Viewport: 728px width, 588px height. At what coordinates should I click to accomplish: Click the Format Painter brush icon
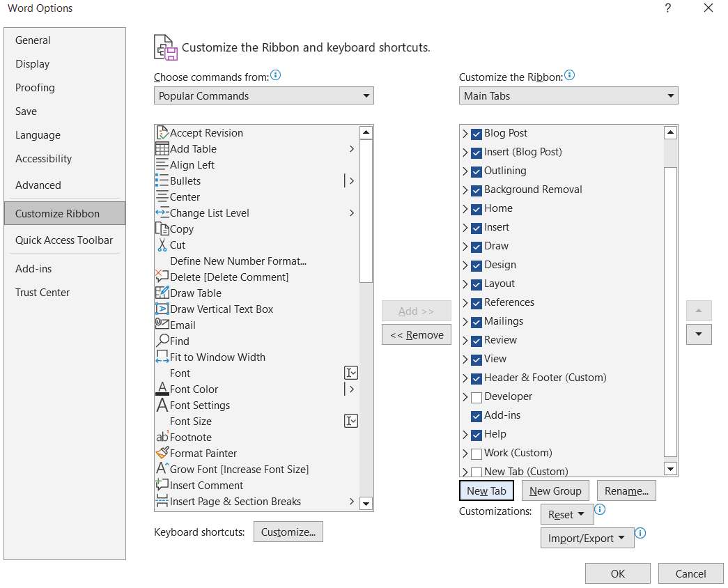pyautogui.click(x=162, y=453)
